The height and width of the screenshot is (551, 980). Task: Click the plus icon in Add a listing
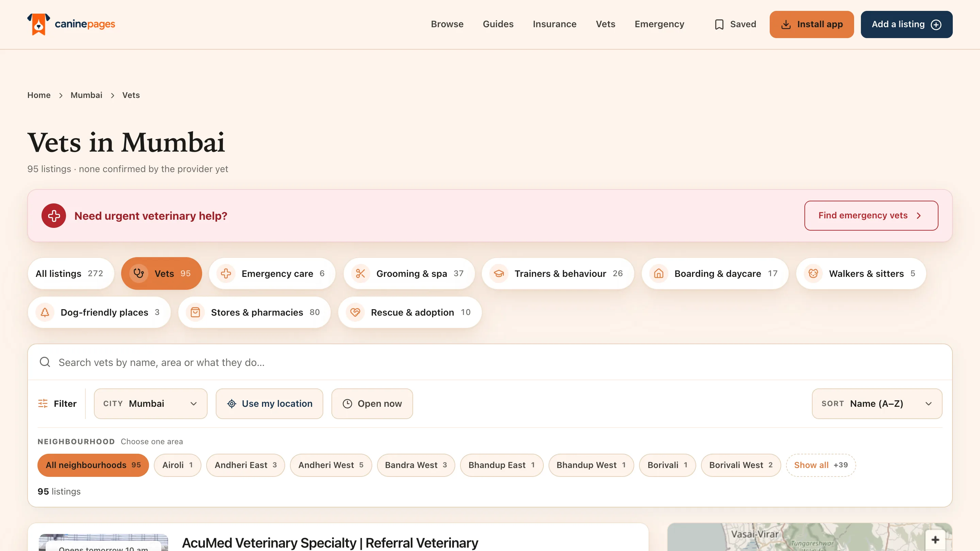coord(936,24)
